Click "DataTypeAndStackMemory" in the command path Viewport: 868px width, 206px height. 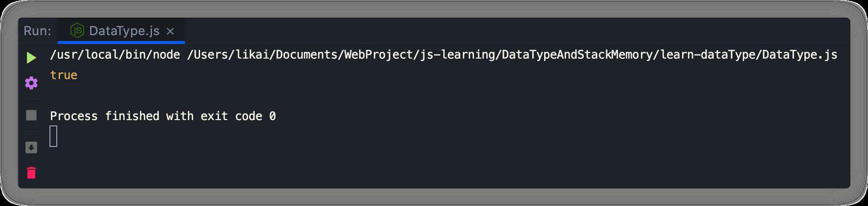pos(578,55)
